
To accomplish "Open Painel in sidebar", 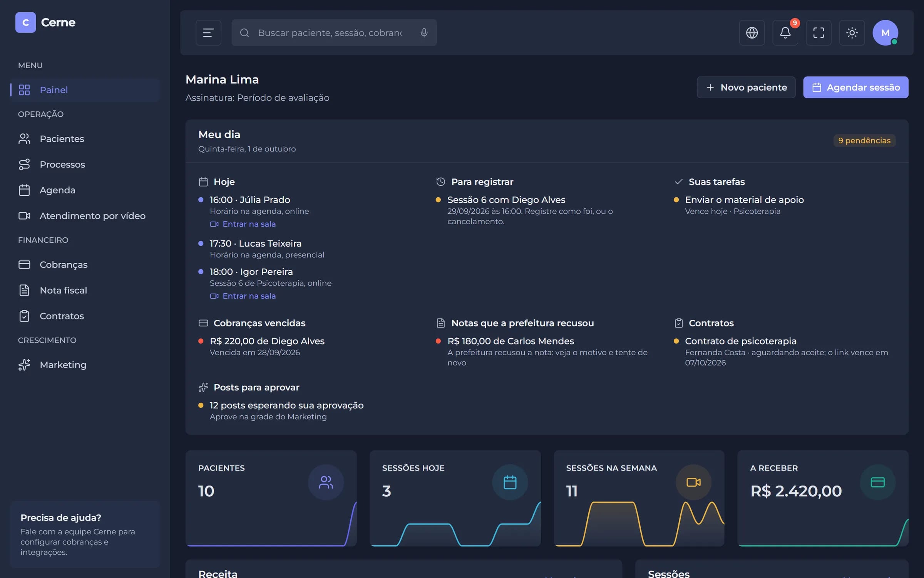I will pyautogui.click(x=85, y=90).
